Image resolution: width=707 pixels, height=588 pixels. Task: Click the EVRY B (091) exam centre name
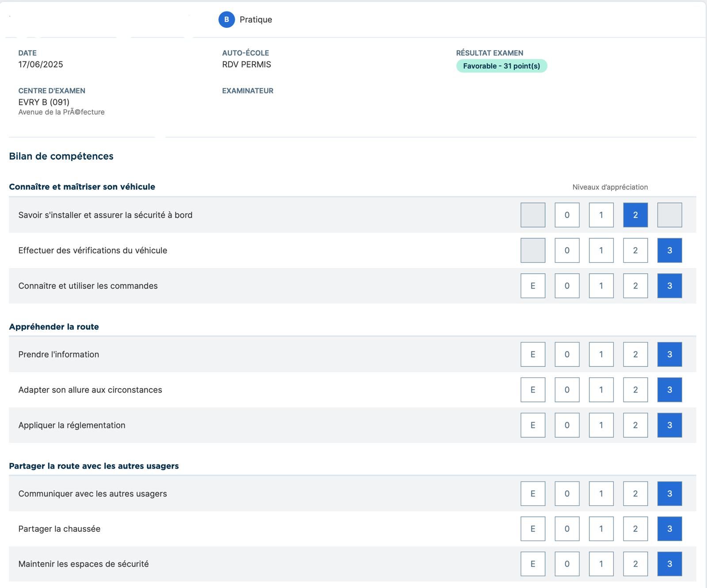tap(44, 102)
